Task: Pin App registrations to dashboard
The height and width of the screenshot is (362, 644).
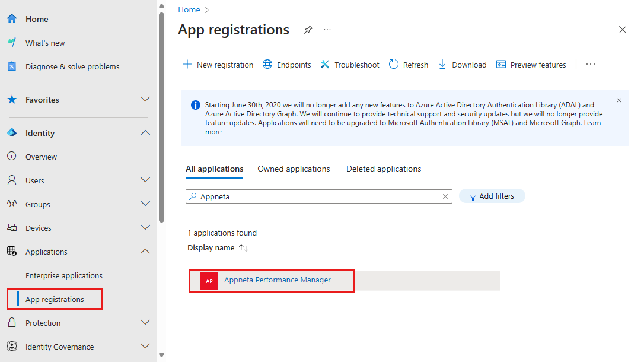Action: (308, 30)
